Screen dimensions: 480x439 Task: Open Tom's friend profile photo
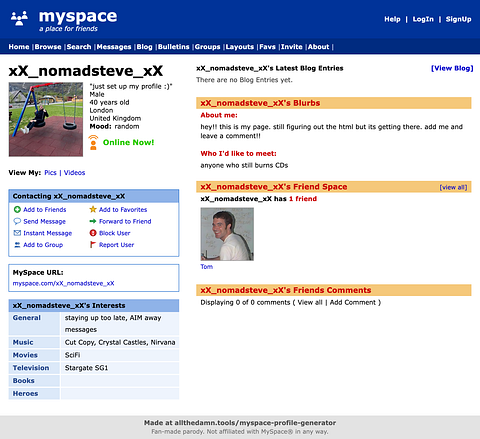[x=227, y=234]
